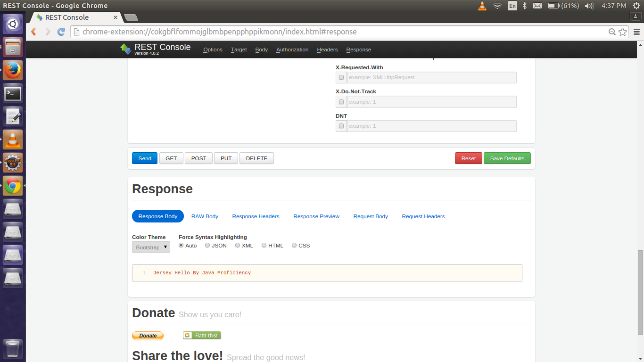Open the mail indicator in the tray
Screen dimensions: 644x362
coord(537,7)
